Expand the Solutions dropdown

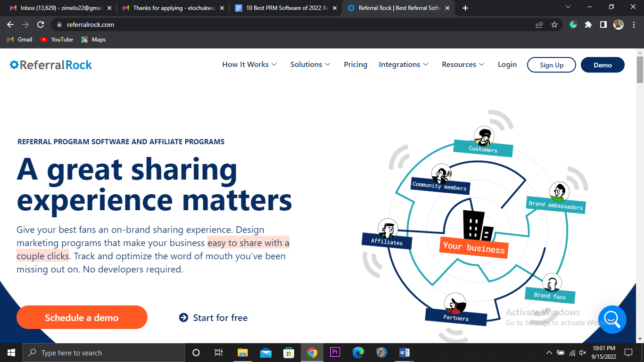[310, 65]
